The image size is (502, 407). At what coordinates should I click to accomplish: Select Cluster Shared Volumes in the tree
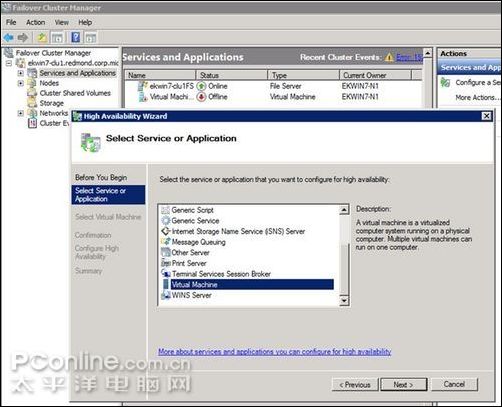[75, 93]
